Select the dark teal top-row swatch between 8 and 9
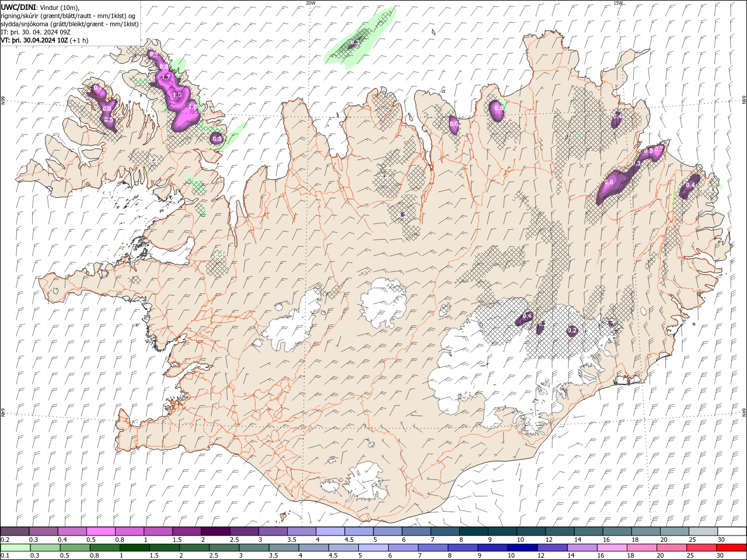 pos(473,531)
